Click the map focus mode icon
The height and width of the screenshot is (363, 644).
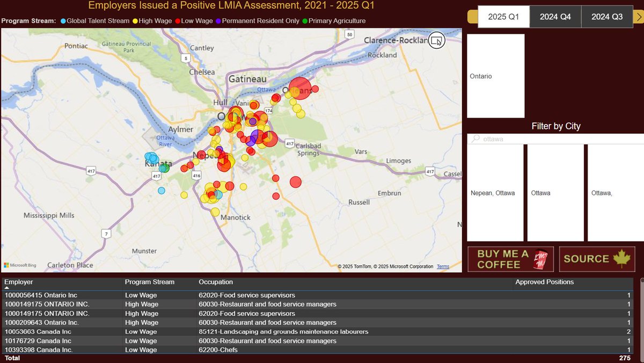pyautogui.click(x=437, y=40)
